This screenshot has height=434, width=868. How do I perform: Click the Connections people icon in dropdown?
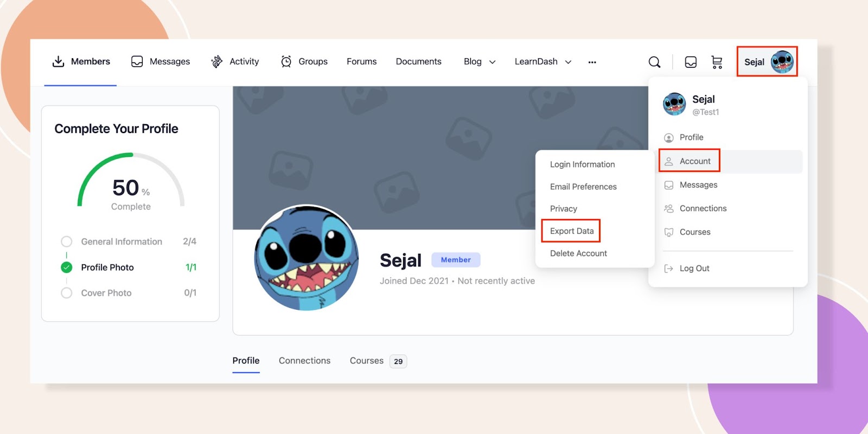(669, 208)
